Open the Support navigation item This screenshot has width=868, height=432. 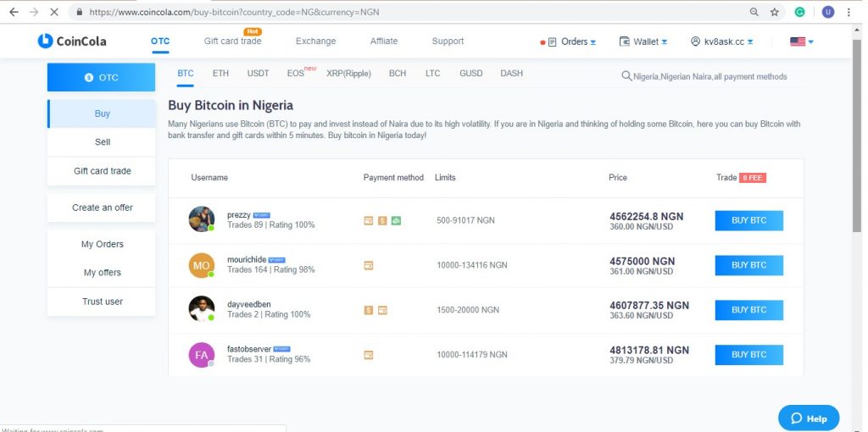[x=448, y=41]
